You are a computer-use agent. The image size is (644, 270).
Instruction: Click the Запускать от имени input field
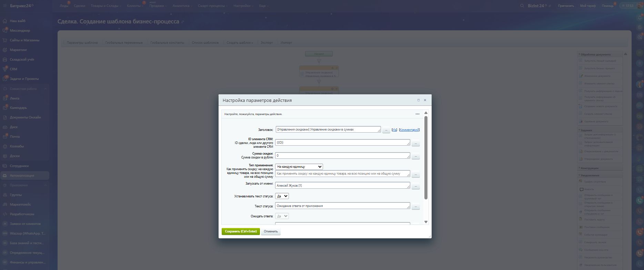[343, 185]
